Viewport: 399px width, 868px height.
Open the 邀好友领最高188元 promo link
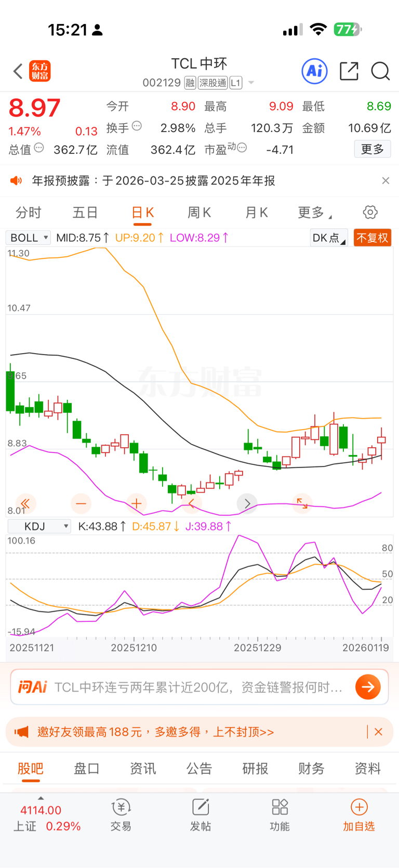tap(156, 732)
